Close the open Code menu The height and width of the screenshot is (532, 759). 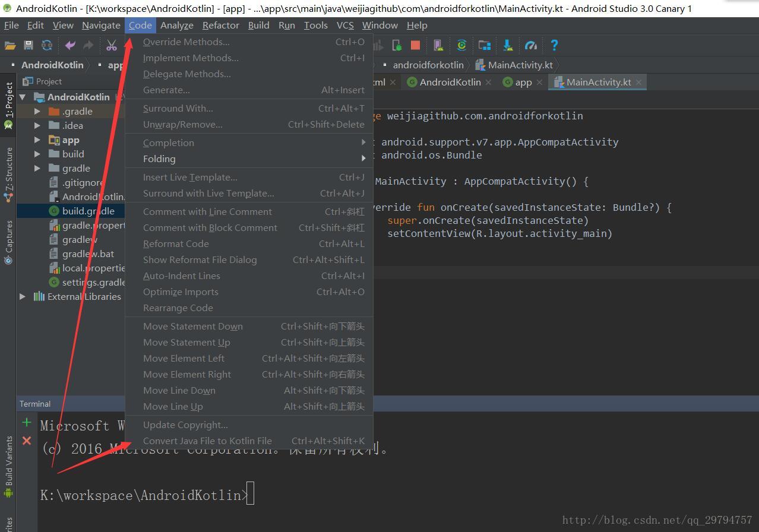point(140,25)
